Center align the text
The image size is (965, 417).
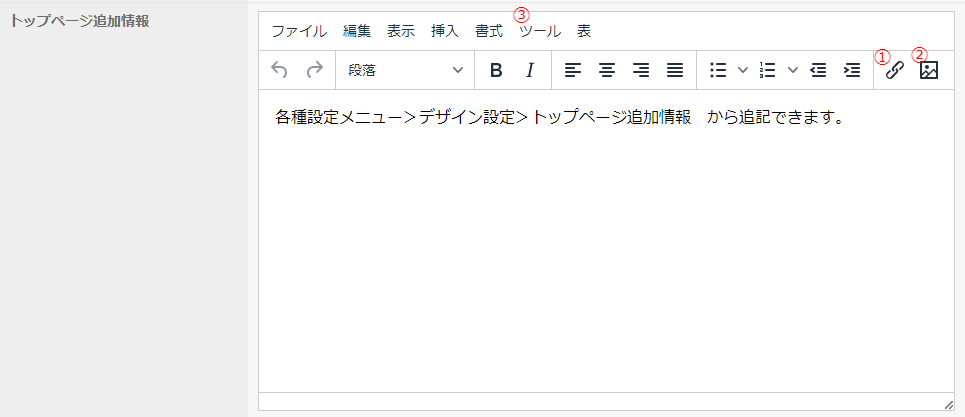coord(606,70)
